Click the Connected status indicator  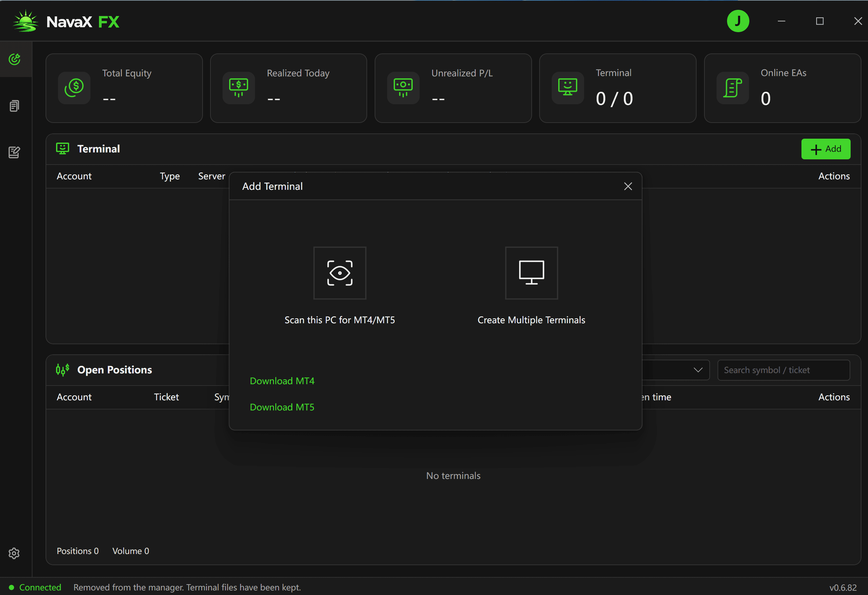click(x=35, y=587)
